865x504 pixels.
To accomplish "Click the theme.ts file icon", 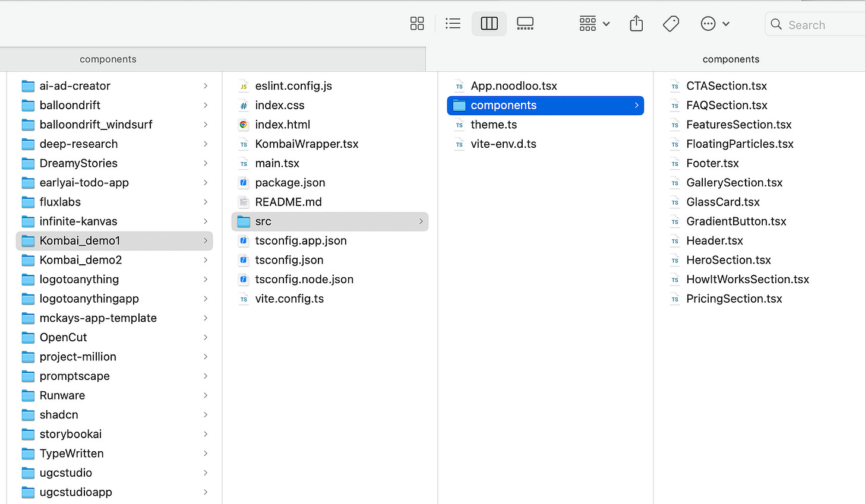I will click(459, 125).
